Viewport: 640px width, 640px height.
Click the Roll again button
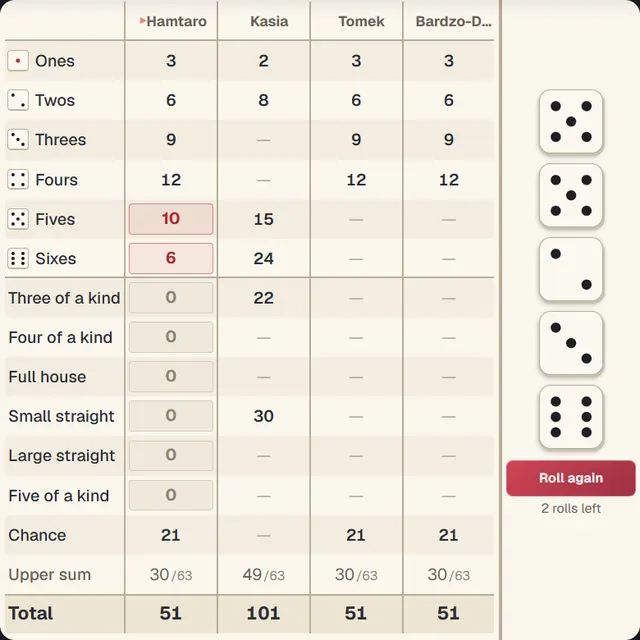pyautogui.click(x=571, y=478)
